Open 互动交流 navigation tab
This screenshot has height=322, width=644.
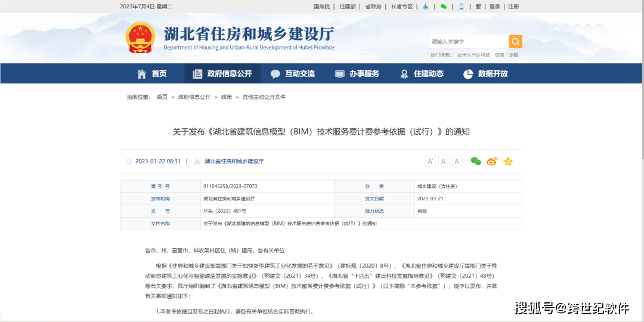[x=300, y=74]
